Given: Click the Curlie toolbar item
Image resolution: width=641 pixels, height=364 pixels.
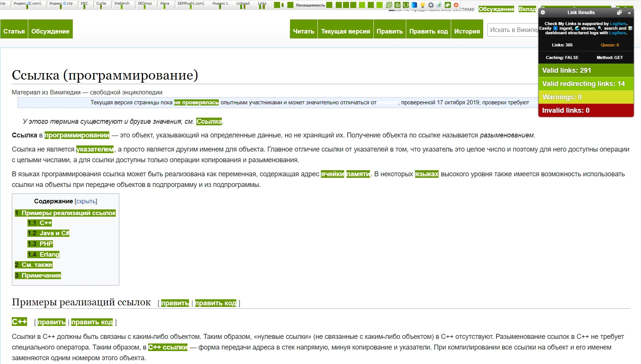Looking at the screenshot, I should 101,4.
